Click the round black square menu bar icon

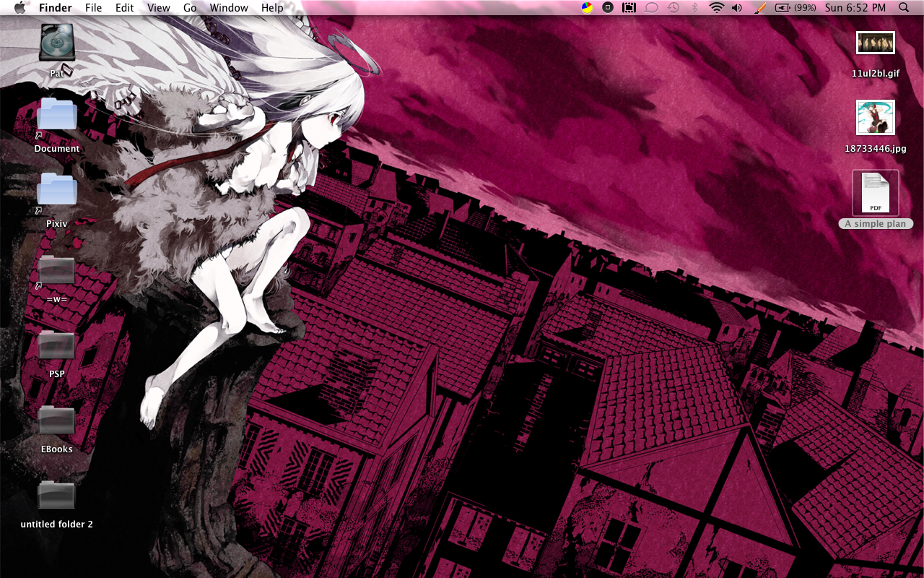pyautogui.click(x=608, y=8)
